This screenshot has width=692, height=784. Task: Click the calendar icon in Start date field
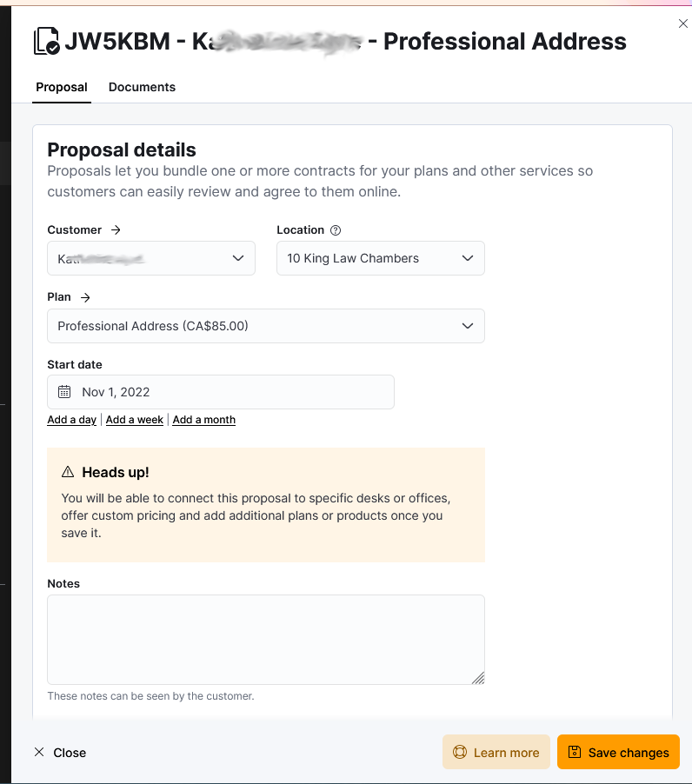point(64,392)
